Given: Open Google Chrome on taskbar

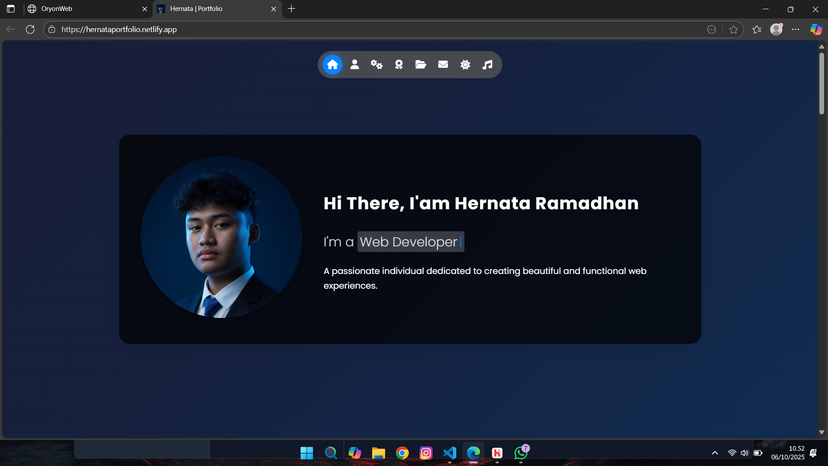Looking at the screenshot, I should [x=402, y=453].
